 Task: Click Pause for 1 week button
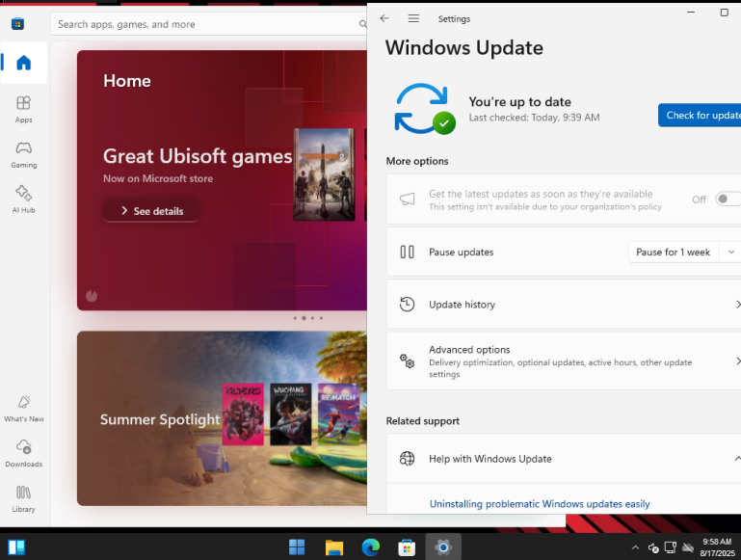673,252
